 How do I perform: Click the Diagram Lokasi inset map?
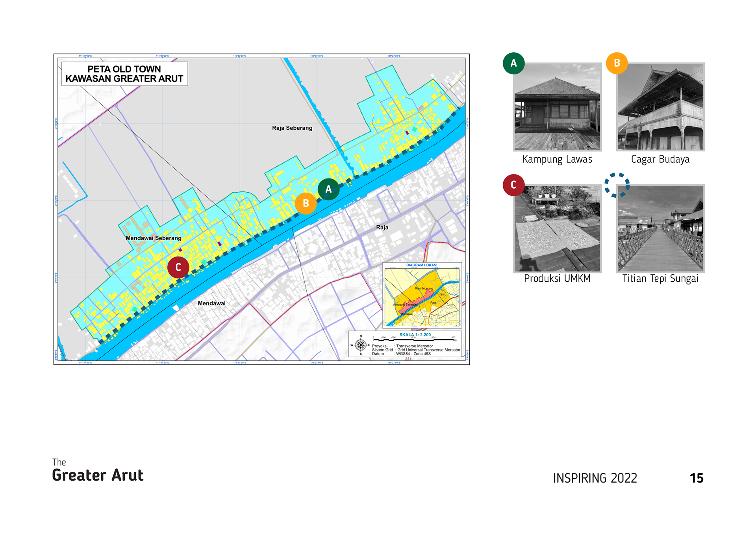422,296
